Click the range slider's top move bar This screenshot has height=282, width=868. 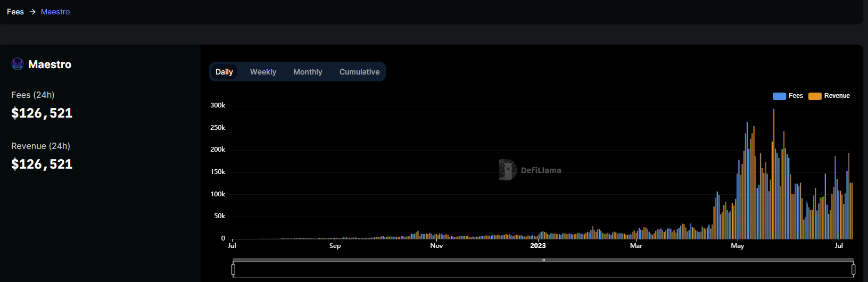pos(543,260)
